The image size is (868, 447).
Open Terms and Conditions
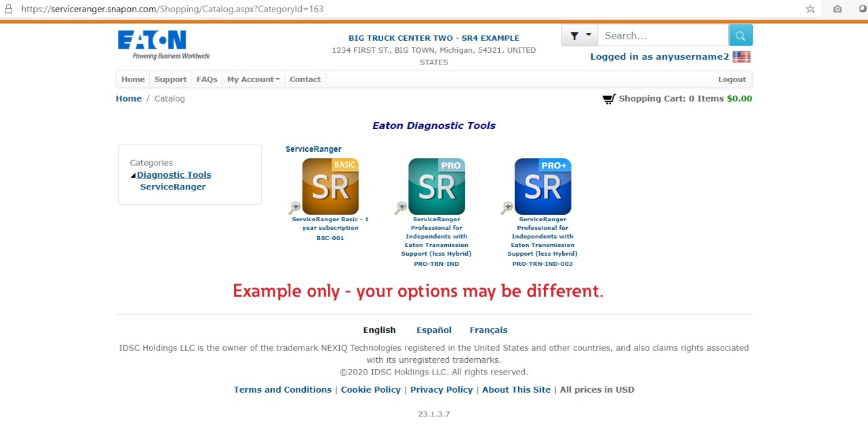coord(283,390)
